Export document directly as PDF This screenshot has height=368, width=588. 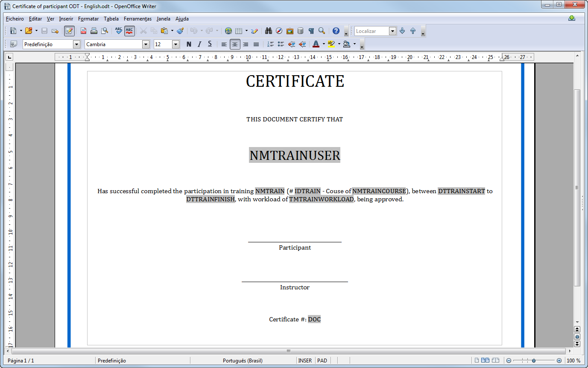83,31
